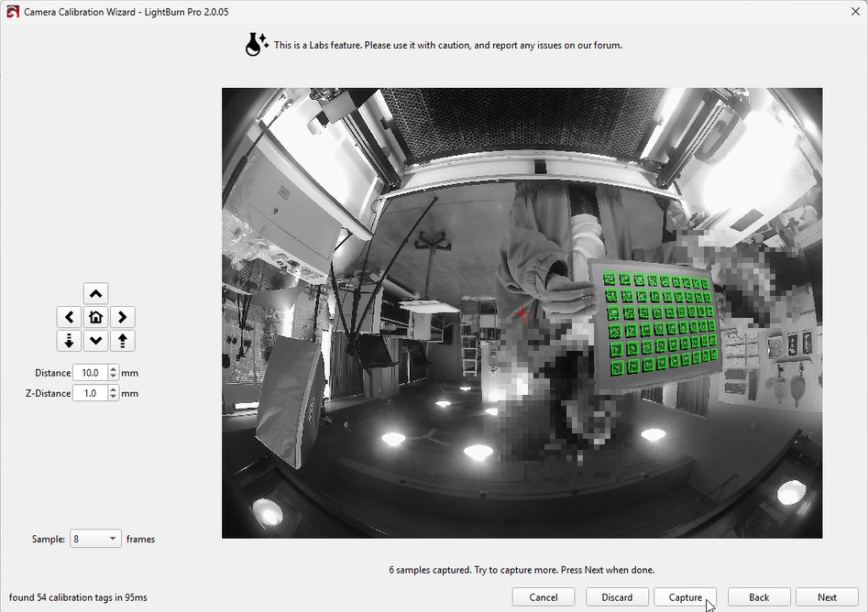The width and height of the screenshot is (868, 612).
Task: Proceed with the Next button
Action: 827,597
